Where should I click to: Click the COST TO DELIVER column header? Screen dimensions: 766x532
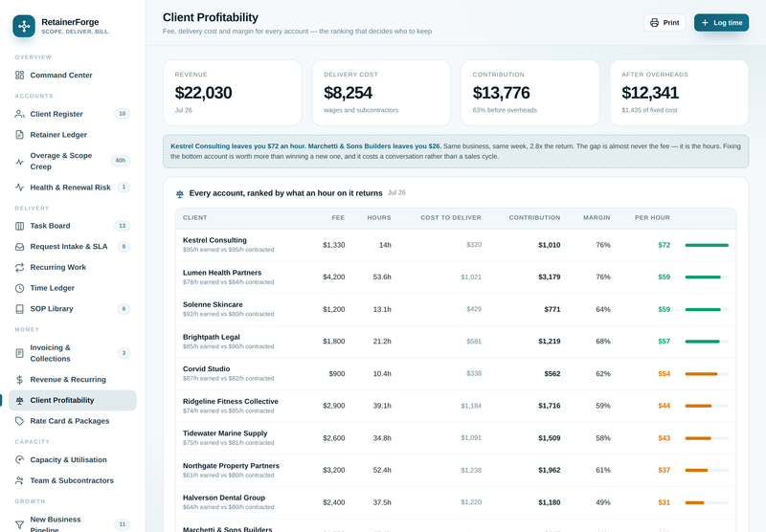pyautogui.click(x=451, y=218)
